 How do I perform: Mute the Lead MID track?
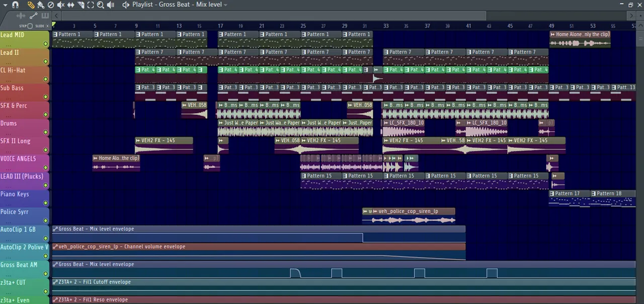tap(46, 44)
